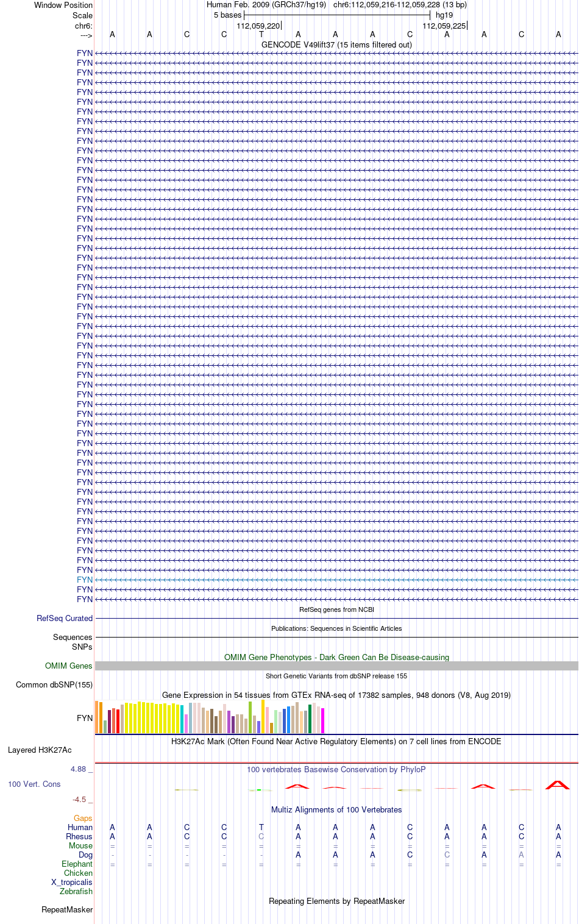Image resolution: width=579 pixels, height=924 pixels.
Task: Click the RepeatMasker track label
Action: pos(67,909)
